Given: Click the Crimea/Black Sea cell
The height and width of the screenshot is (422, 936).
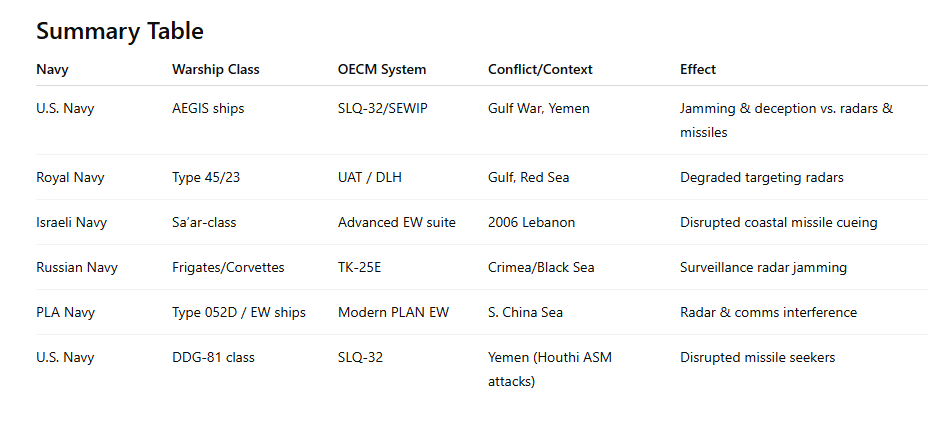Looking at the screenshot, I should (541, 268).
